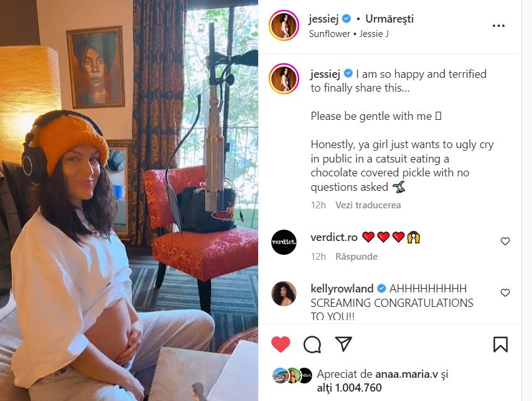Share post via paper plane icon

coord(343,344)
